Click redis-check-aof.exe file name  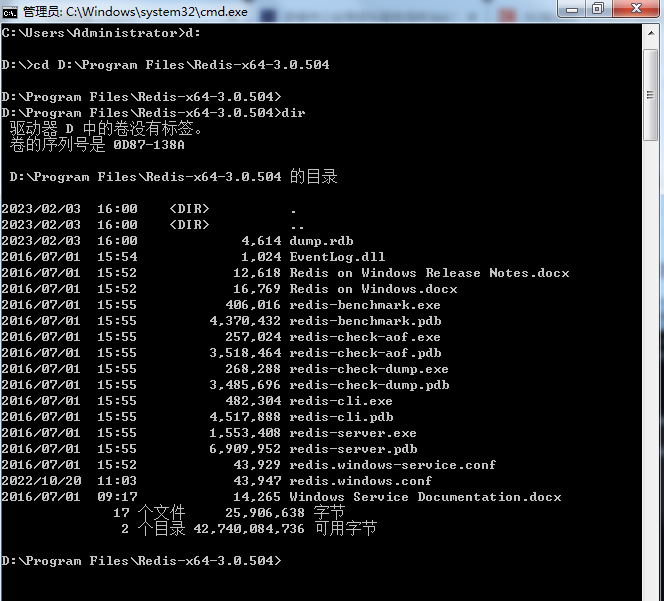(x=365, y=337)
